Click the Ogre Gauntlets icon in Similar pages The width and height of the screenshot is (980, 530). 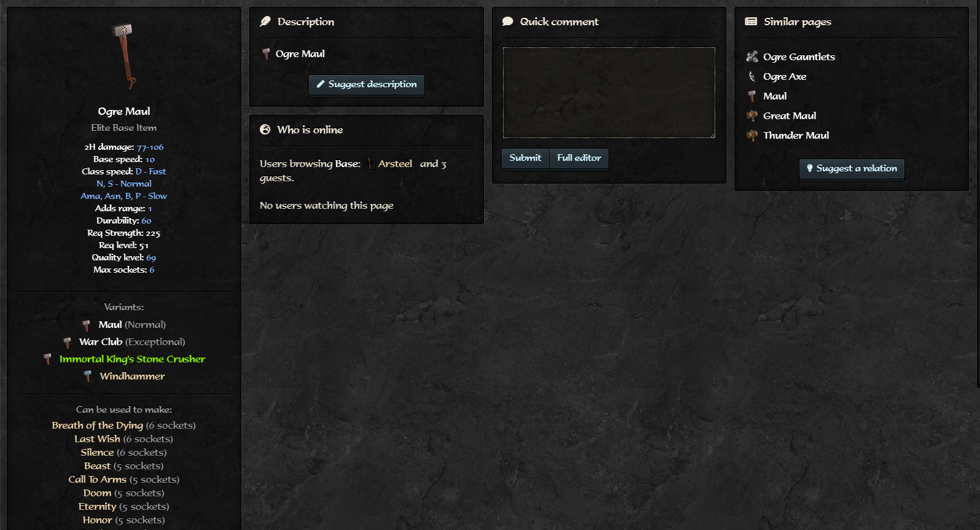click(752, 57)
